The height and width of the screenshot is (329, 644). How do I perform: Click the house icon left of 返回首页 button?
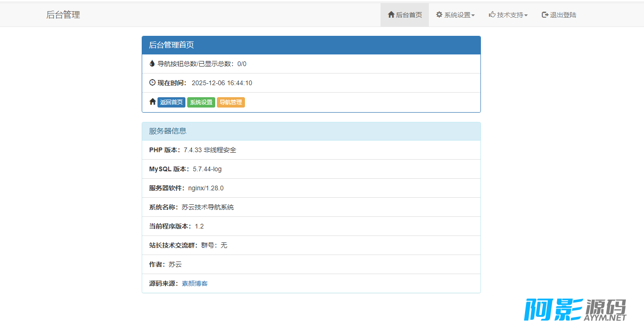tap(152, 102)
